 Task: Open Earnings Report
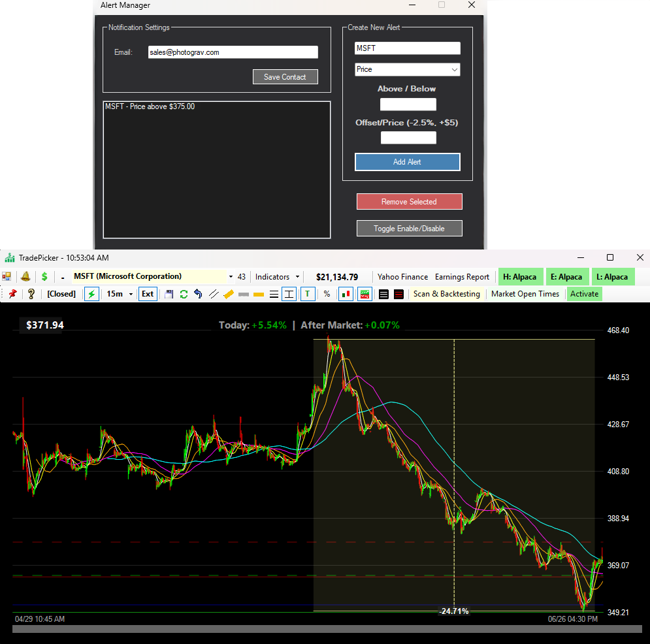pyautogui.click(x=462, y=277)
